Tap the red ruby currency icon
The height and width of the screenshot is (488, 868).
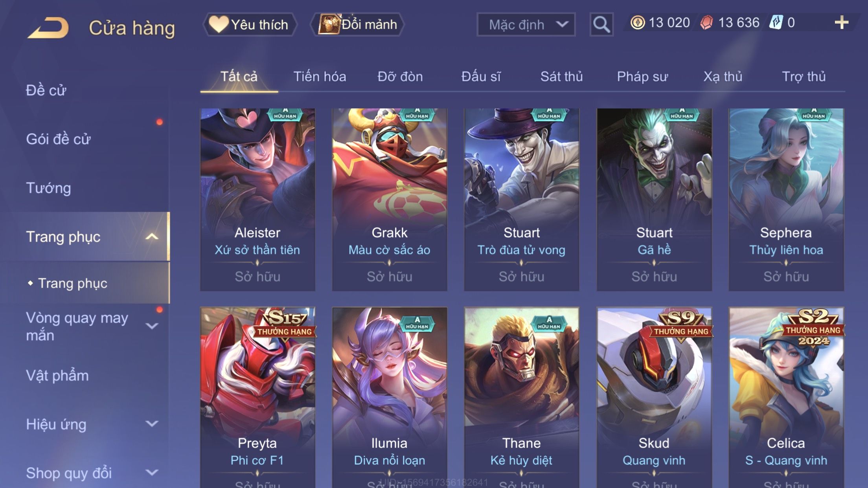(x=706, y=22)
